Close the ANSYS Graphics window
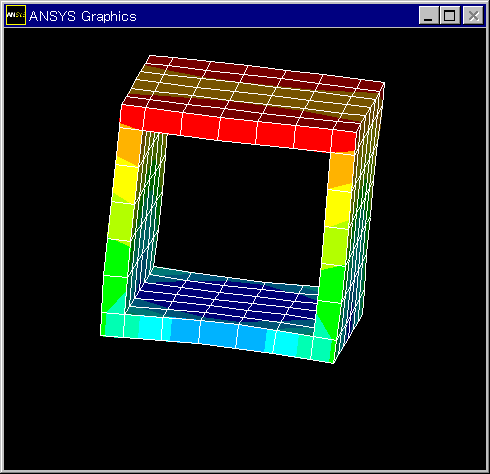 473,15
